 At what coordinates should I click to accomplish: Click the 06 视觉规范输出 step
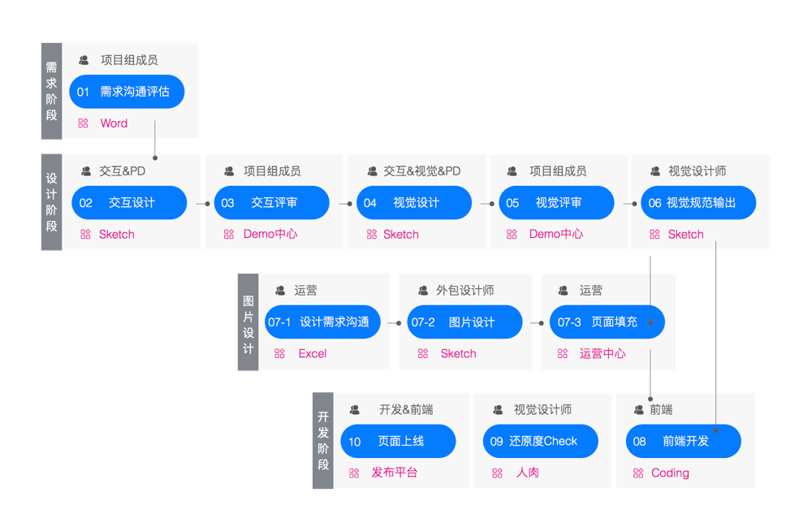(x=698, y=203)
